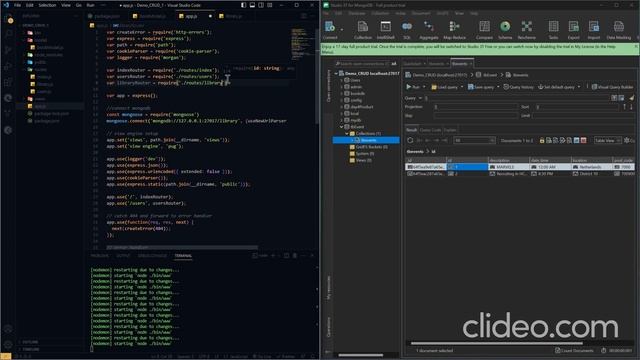This screenshot has height=360, width=640.
Task: Open the Collection toolbar icon in Studio 3T
Action: point(362,27)
